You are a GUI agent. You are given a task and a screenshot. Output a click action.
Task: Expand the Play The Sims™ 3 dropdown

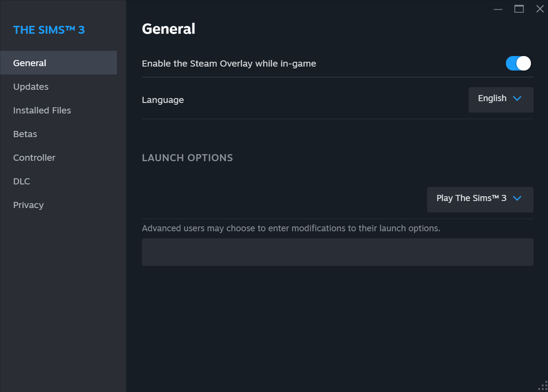coord(480,199)
